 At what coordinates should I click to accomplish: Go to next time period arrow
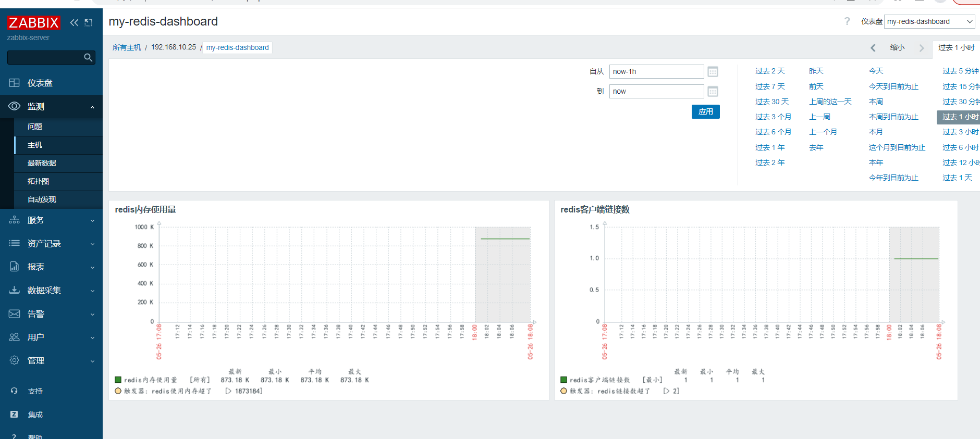point(922,48)
